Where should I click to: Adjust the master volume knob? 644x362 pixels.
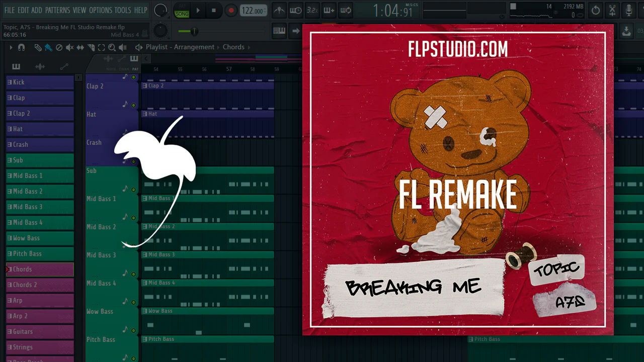[160, 10]
